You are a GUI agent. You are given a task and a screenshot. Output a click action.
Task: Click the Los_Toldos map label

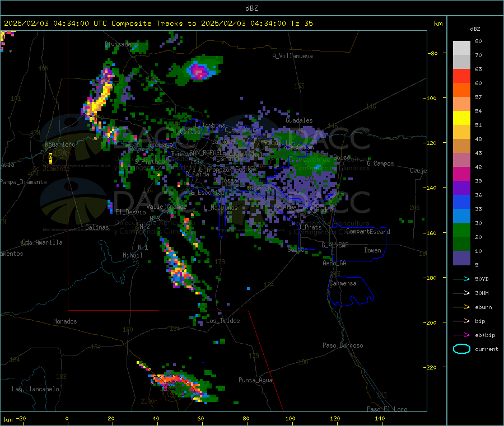point(223,321)
